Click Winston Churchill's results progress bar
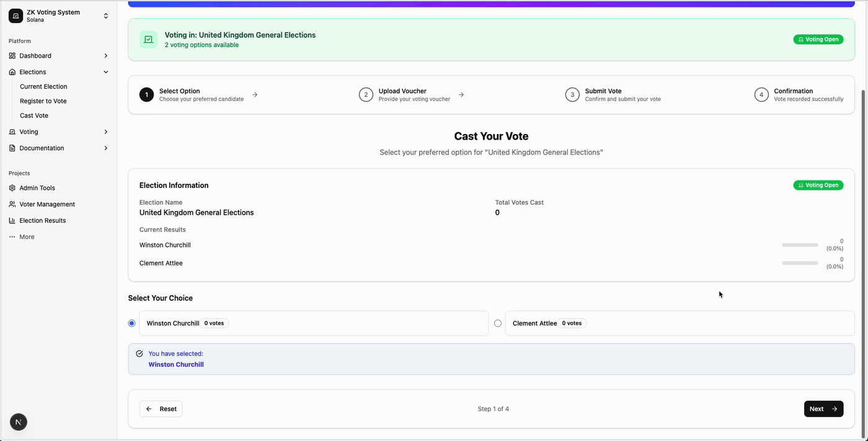Viewport: 868px width, 441px height. (x=800, y=245)
